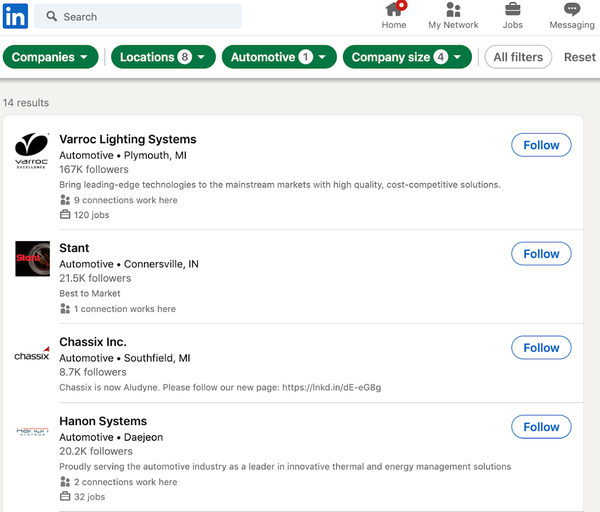Viewport: 600px width, 512px height.
Task: Click '9 connections work here' text
Action: point(126,200)
